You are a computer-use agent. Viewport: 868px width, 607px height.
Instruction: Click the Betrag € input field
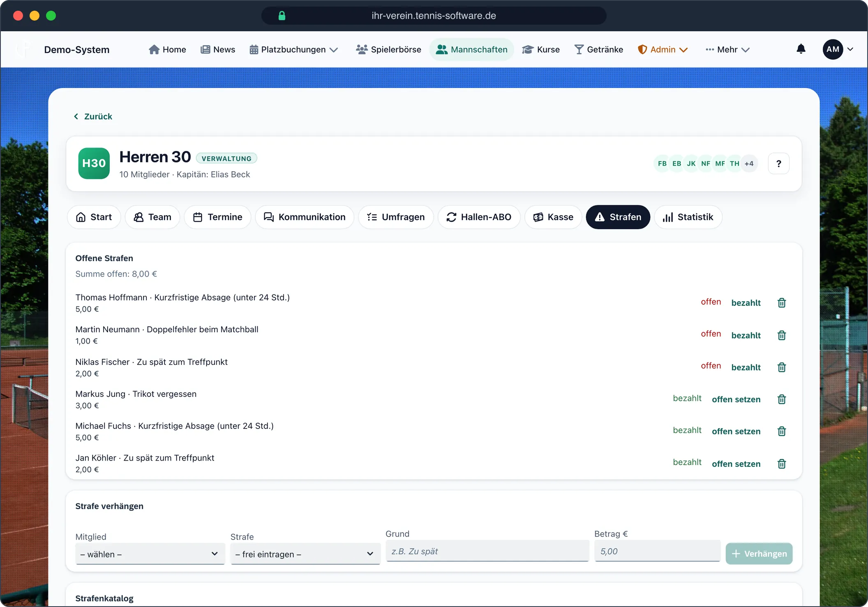[657, 551]
